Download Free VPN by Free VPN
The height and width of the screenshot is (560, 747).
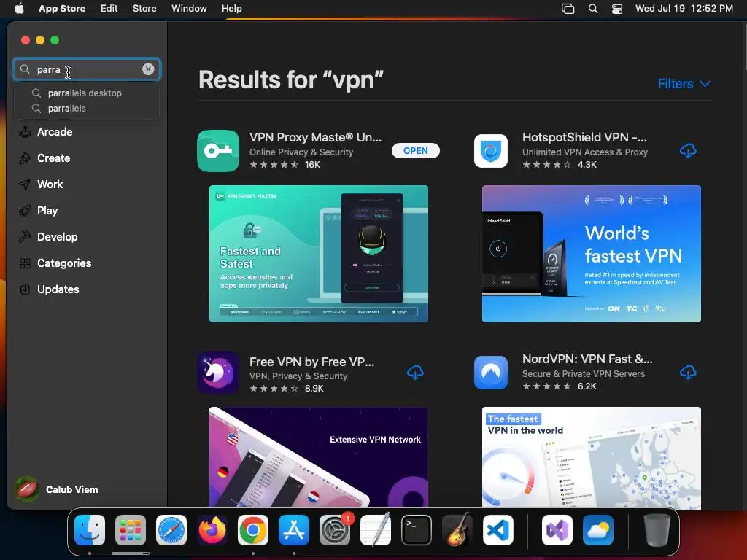point(415,373)
